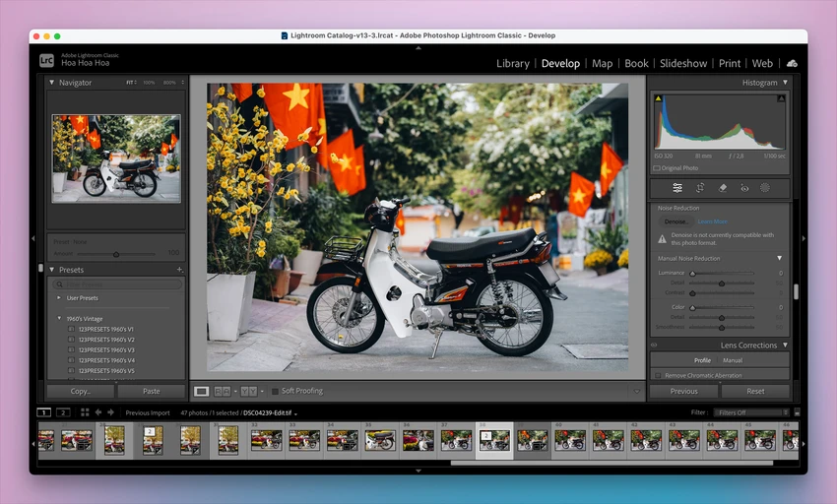This screenshot has width=837, height=504.
Task: Open the Filters Off dropdown
Action: pyautogui.click(x=751, y=412)
